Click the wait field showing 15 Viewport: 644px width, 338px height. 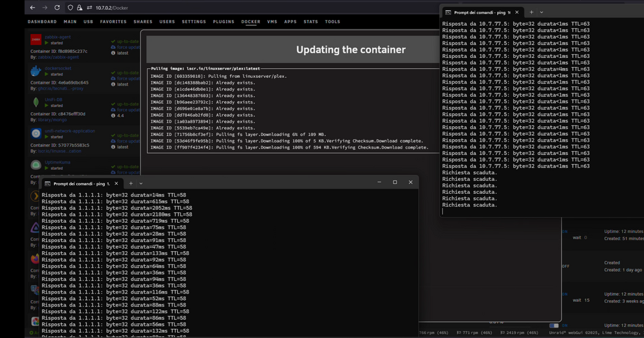pyautogui.click(x=587, y=300)
